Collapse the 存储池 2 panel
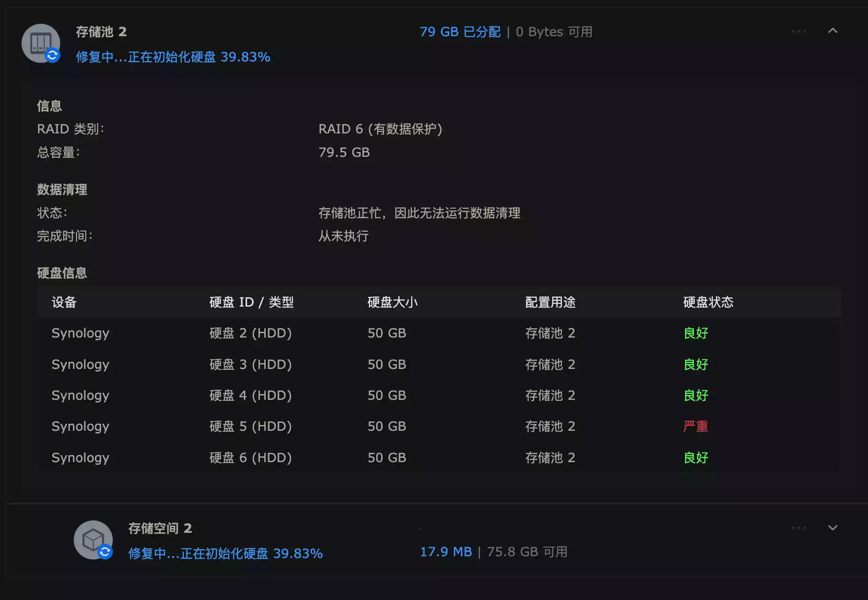The image size is (868, 600). (x=833, y=31)
